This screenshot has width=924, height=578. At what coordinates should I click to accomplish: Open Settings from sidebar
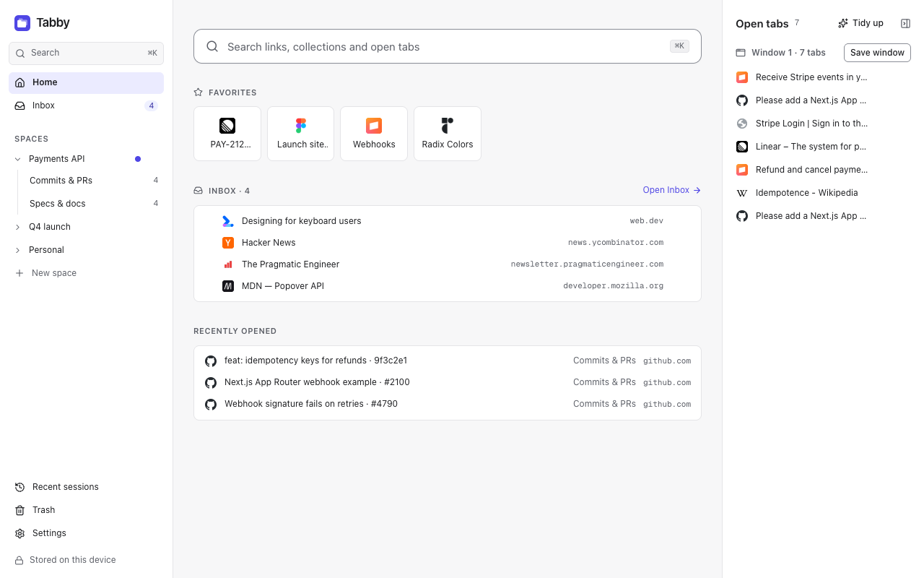pos(86,533)
